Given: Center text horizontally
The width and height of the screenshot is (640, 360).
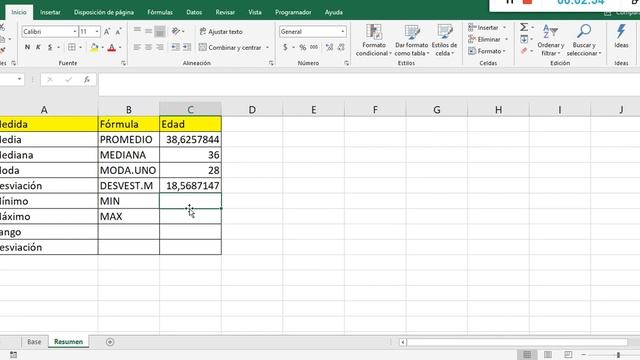Looking at the screenshot, I should click(149, 47).
